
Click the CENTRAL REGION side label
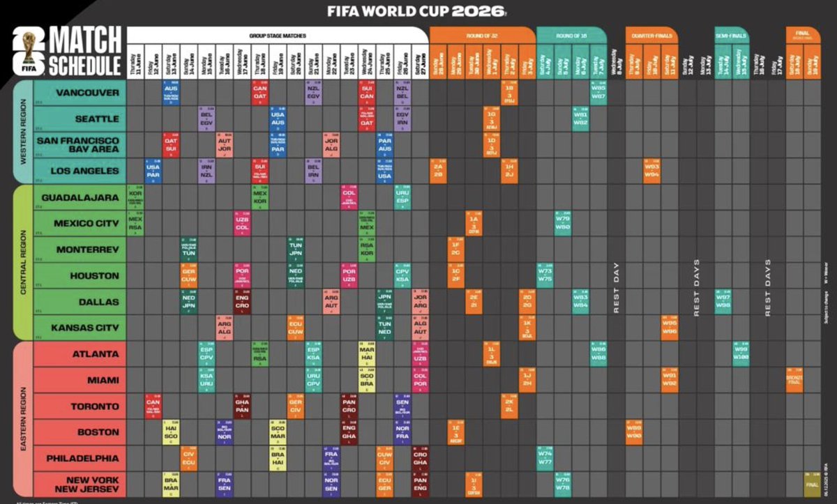pos(23,262)
